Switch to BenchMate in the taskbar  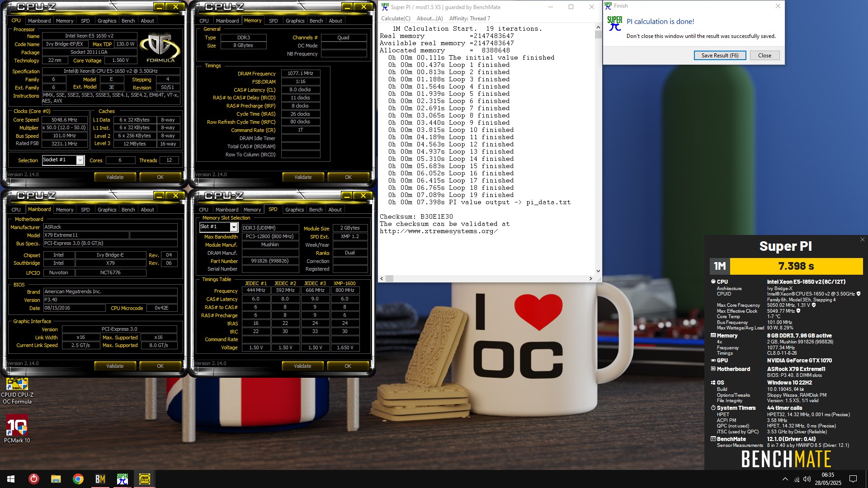click(x=100, y=479)
